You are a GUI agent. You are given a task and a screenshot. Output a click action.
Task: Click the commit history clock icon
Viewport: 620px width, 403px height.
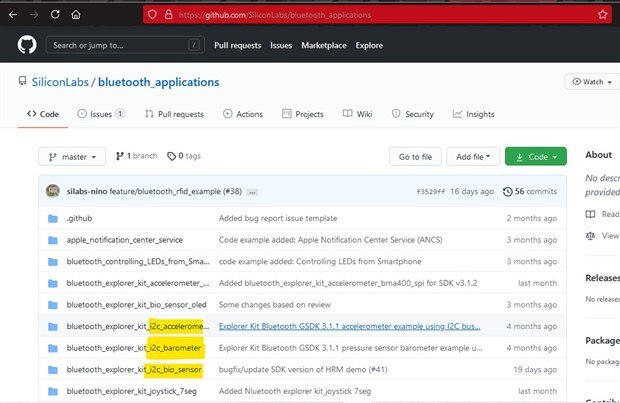[x=507, y=191]
